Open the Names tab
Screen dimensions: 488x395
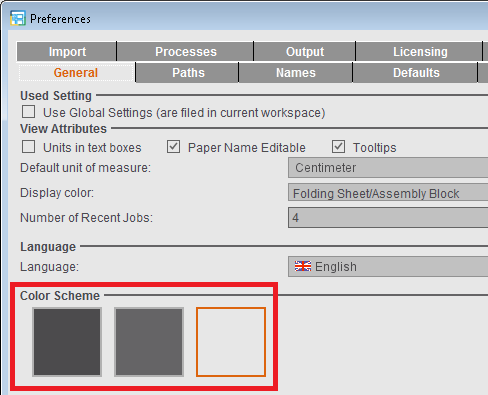point(296,73)
